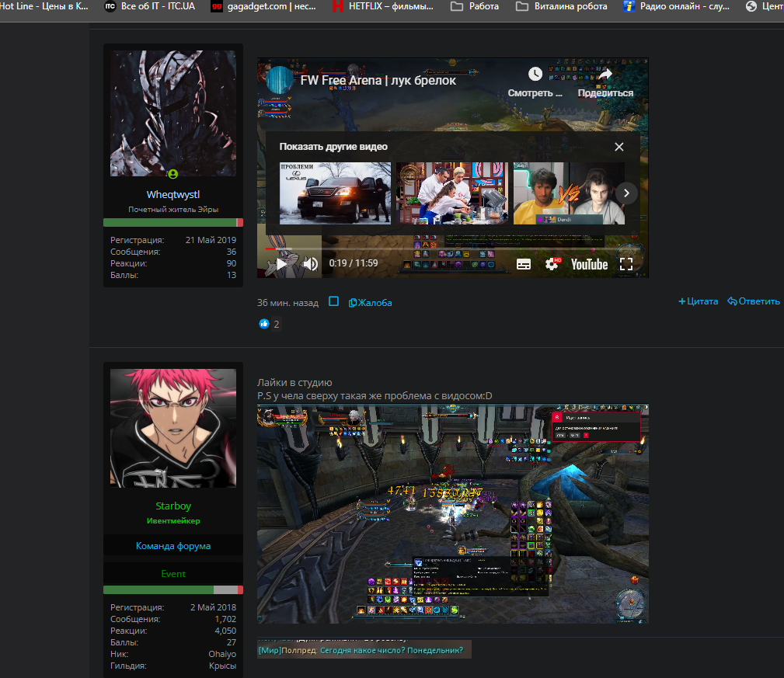Click '+Цитата' to quote the post
Image resolution: width=784 pixels, height=678 pixels.
[698, 301]
